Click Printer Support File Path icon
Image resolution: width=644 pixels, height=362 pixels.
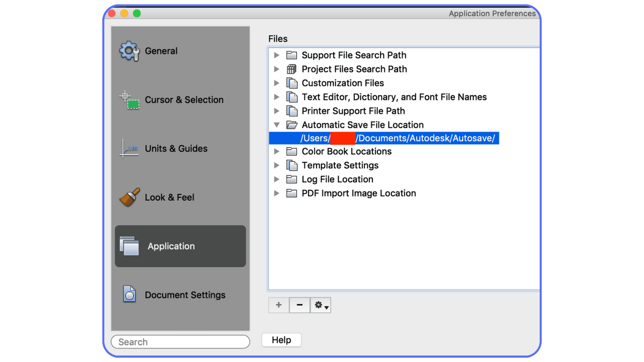[x=292, y=111]
